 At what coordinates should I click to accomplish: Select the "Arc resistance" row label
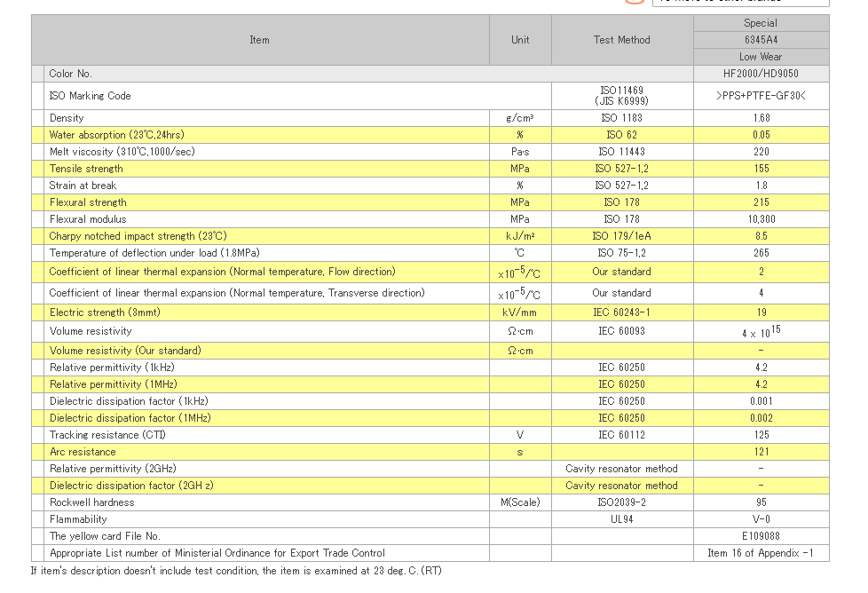[x=83, y=453]
